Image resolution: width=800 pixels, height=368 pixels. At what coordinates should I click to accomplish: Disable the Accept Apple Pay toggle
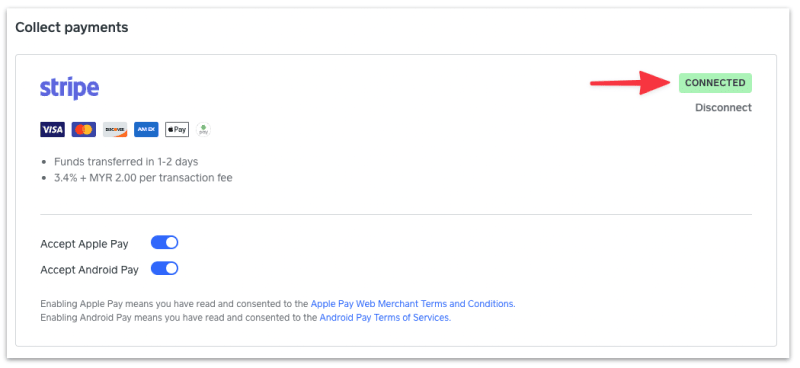164,242
